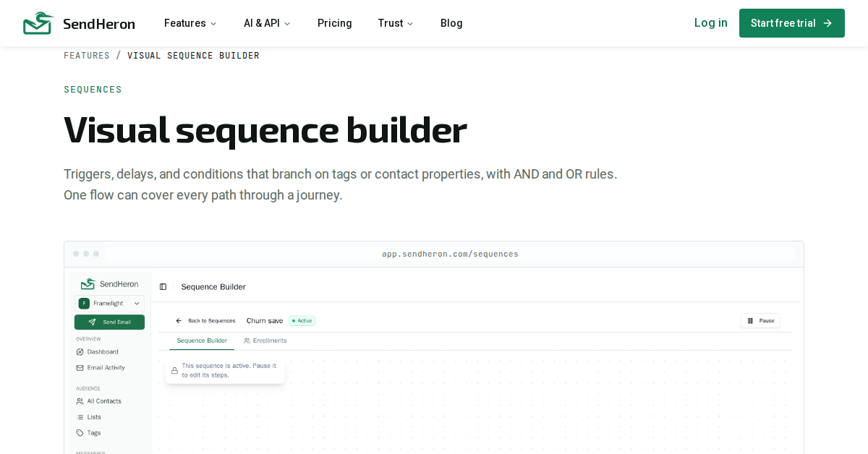The image size is (868, 454).
Task: Click the Tags icon in the sidebar
Action: click(80, 433)
